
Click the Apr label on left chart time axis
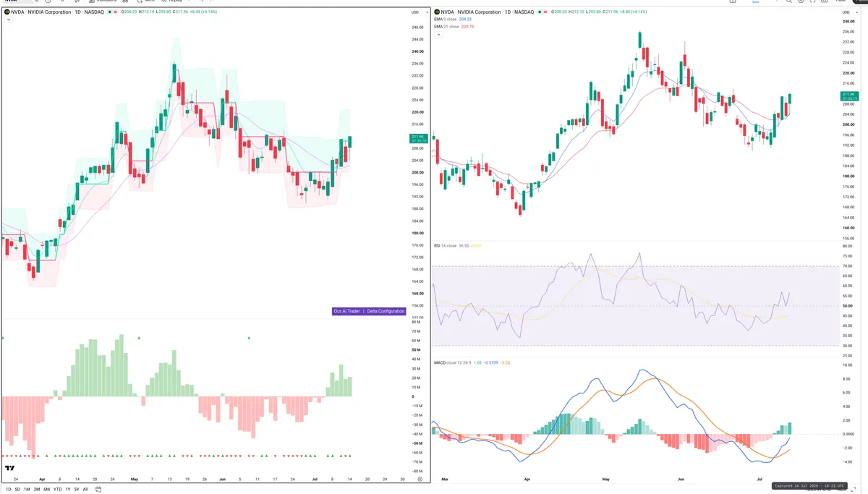tap(41, 479)
